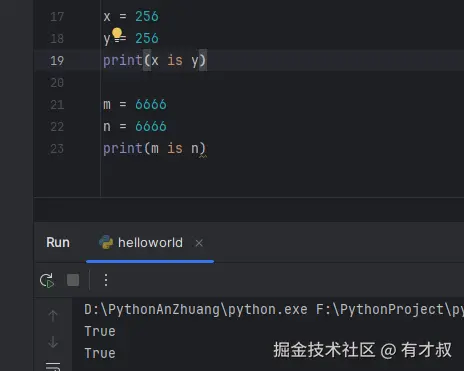The height and width of the screenshot is (371, 464).
Task: Click line number 22 in the gutter
Action: pyautogui.click(x=57, y=127)
